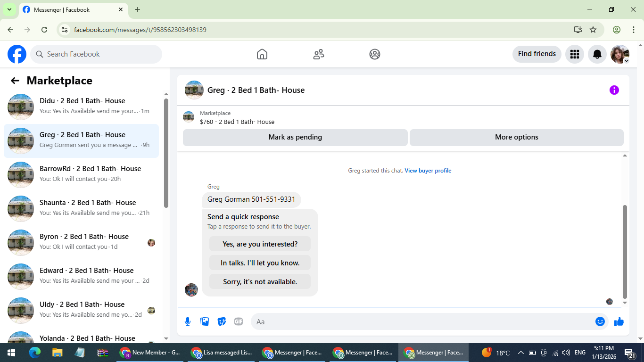Click the conversation list scrollbar

click(x=166, y=153)
